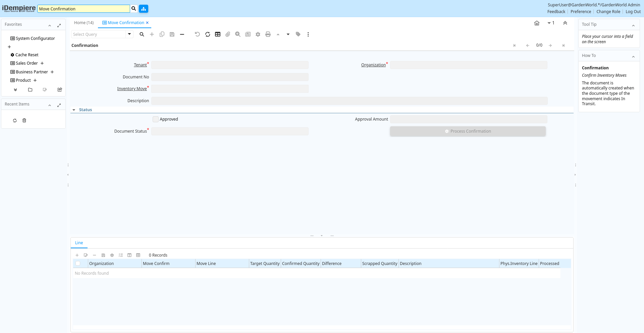Collapse the How To panel

click(633, 57)
